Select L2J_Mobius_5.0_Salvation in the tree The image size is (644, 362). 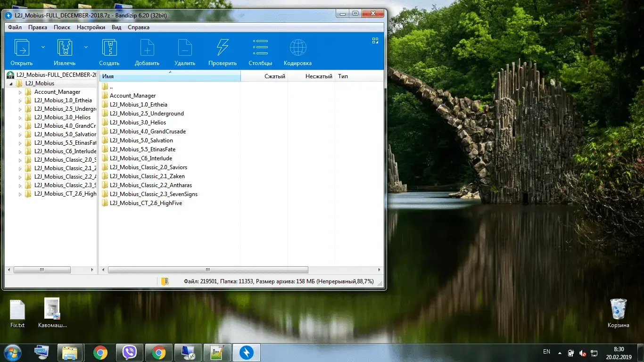point(65,134)
